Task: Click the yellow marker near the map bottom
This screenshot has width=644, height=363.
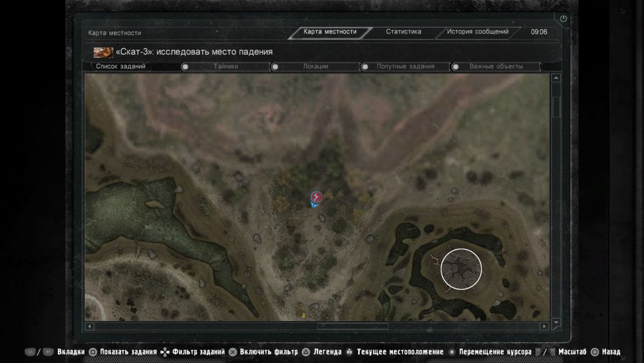Action: coord(303,315)
